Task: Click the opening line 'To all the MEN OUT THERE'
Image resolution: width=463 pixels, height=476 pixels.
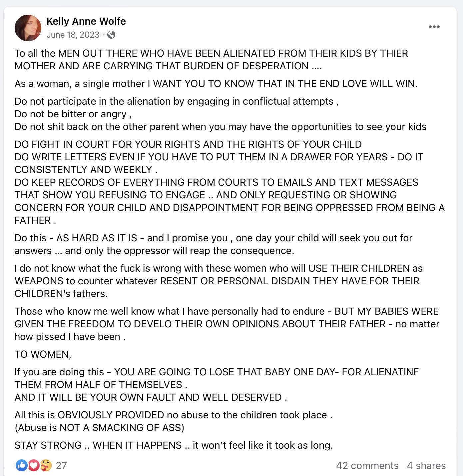Action: point(211,53)
